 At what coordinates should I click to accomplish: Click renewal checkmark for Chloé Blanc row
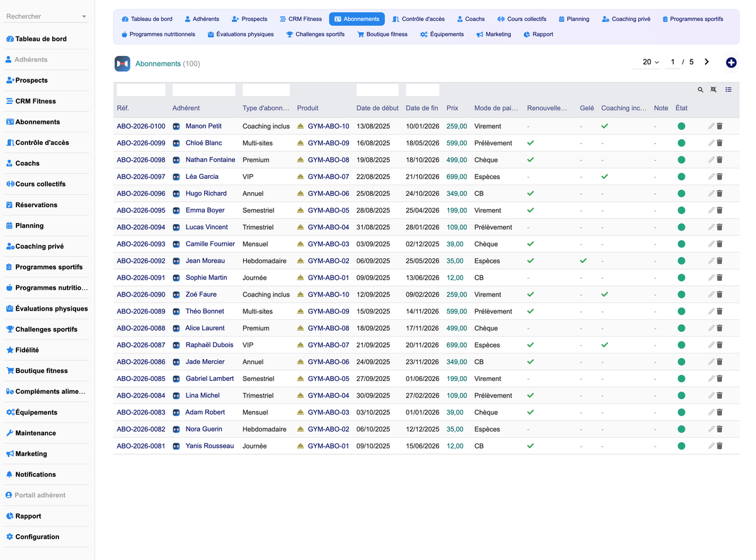coord(530,143)
